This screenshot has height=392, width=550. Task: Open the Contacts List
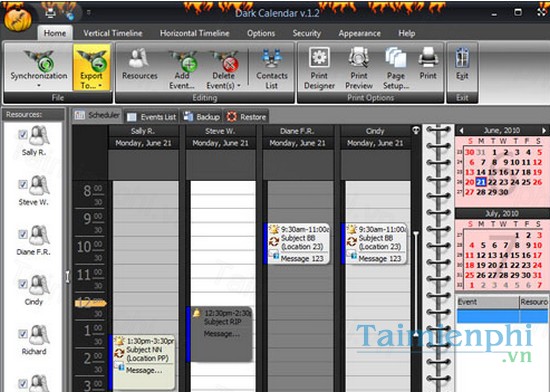coord(271,68)
